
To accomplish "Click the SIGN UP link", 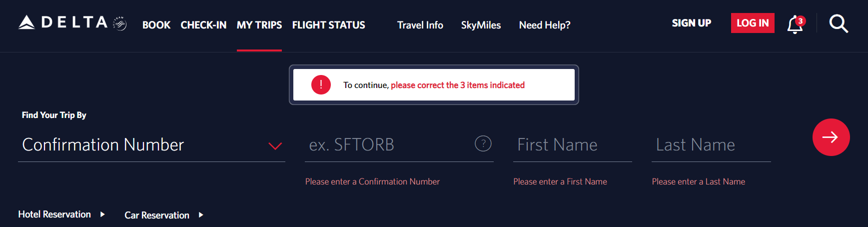I will coord(692,23).
